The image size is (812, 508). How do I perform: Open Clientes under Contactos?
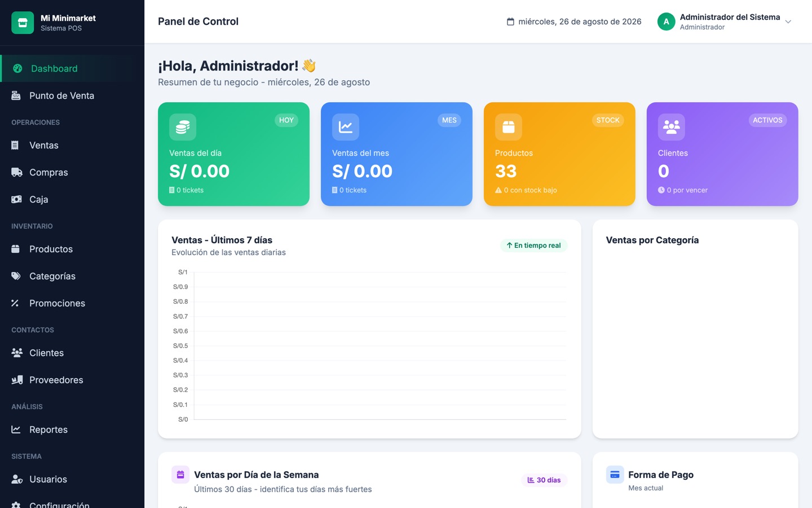pyautogui.click(x=72, y=353)
